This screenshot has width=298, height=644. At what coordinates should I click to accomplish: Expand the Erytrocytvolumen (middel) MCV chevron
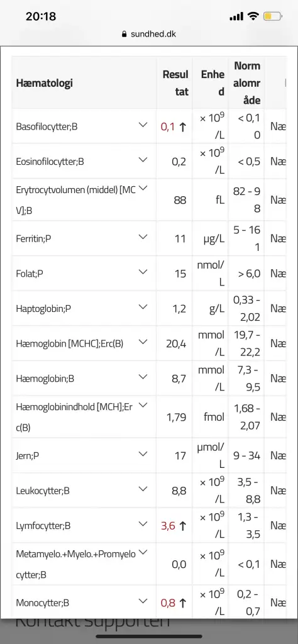pos(143,187)
